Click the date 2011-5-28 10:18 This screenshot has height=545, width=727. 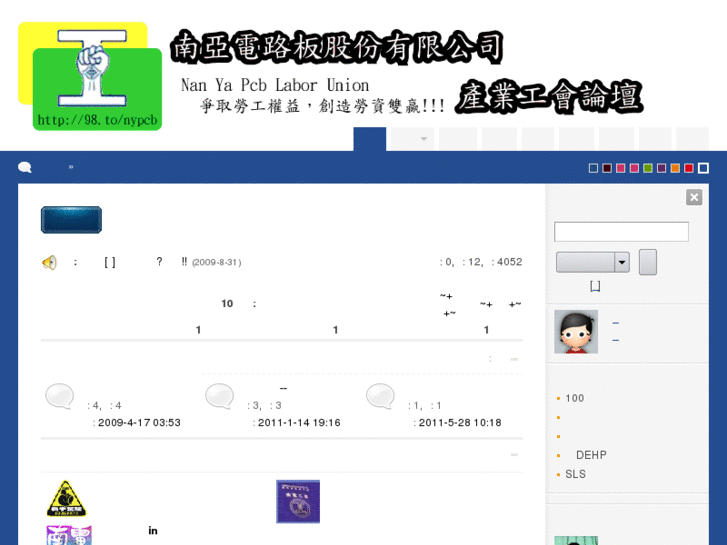pos(460,423)
